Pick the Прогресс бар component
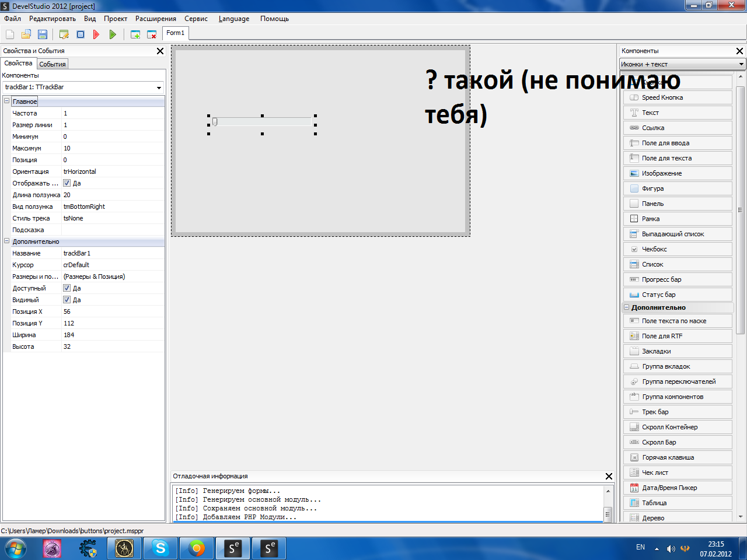The height and width of the screenshot is (560, 747). coord(678,279)
